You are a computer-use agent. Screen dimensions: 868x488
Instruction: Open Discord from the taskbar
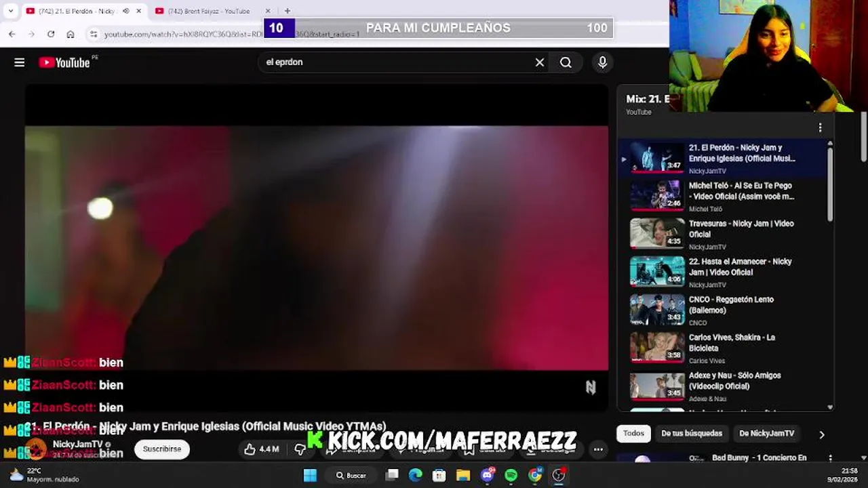[487, 475]
